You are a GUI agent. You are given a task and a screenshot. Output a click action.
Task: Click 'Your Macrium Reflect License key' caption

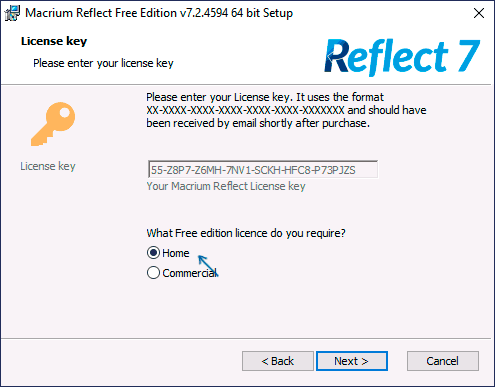coord(226,186)
